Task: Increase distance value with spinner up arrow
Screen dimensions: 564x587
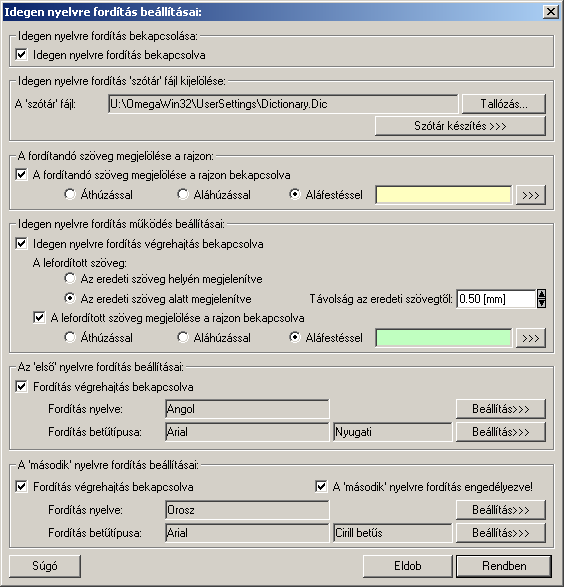Action: (541, 294)
